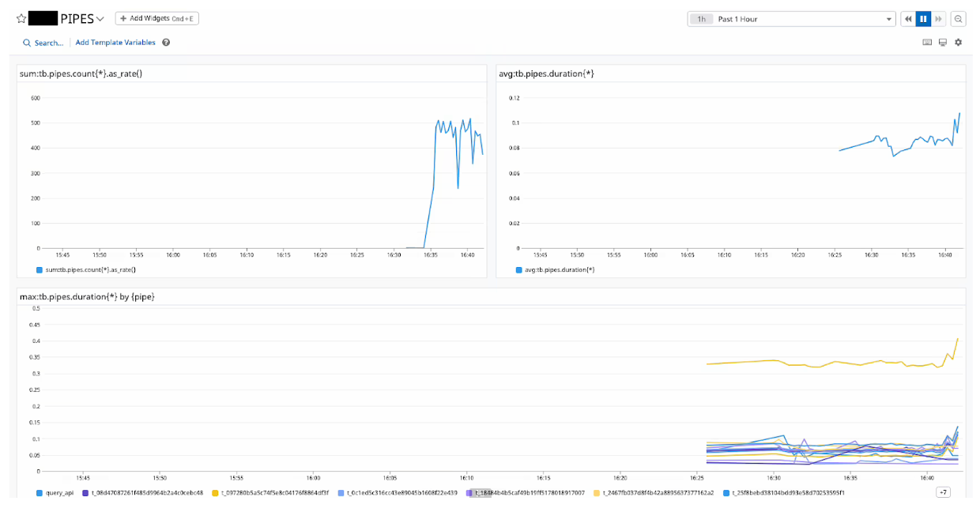Open the PIPES dashboard title dropdown
This screenshot has width=980, height=512.
point(100,19)
